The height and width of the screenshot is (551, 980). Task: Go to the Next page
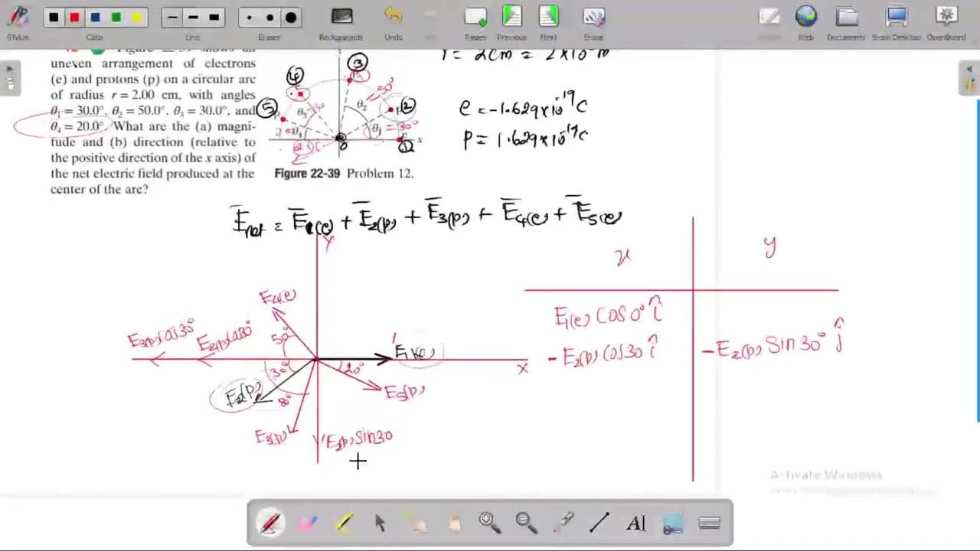click(x=548, y=21)
